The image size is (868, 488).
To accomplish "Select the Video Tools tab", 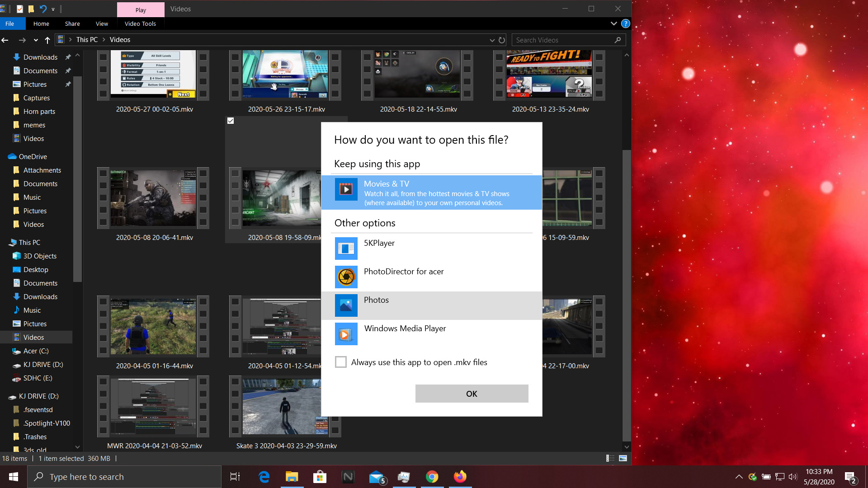I will (x=140, y=23).
